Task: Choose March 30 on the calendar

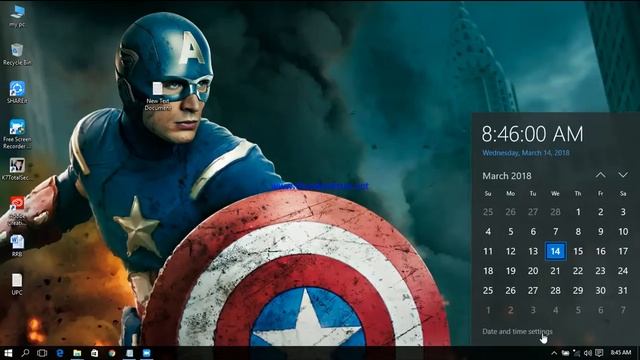Action: (x=600, y=290)
